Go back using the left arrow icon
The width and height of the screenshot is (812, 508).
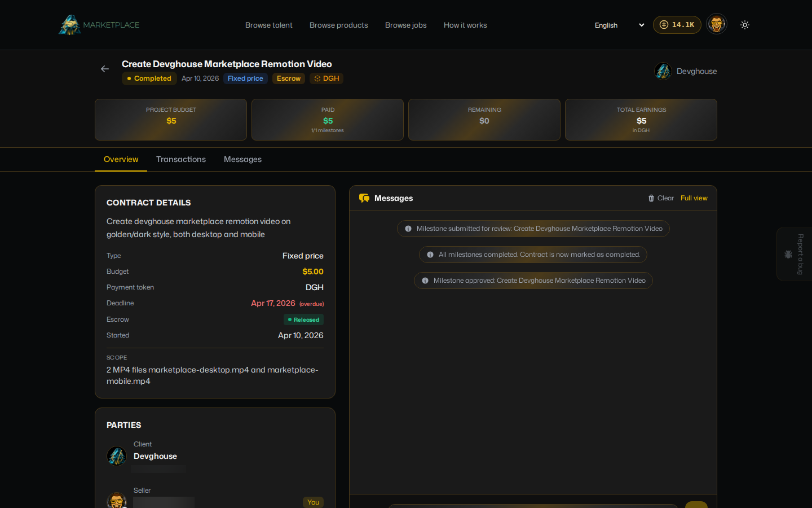pos(105,69)
